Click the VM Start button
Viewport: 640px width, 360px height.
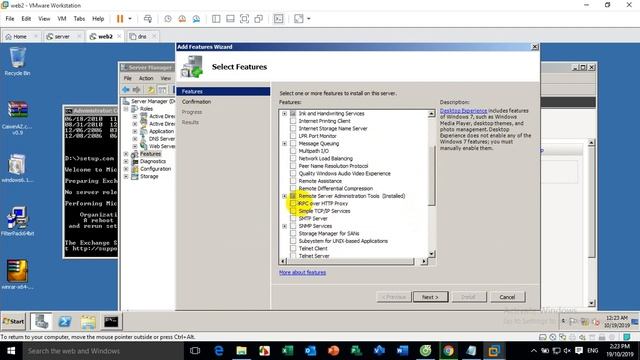13,322
